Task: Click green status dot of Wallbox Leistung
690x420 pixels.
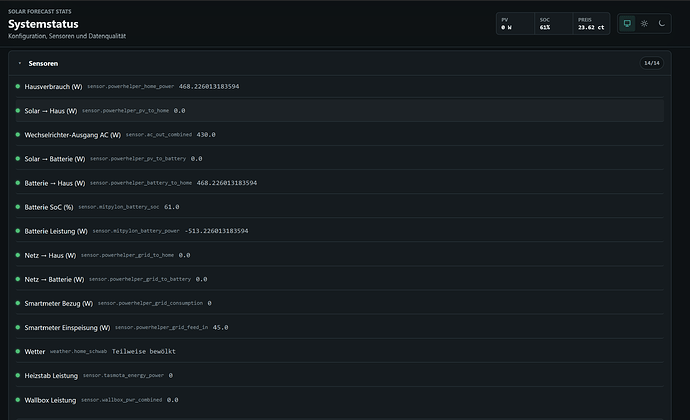Action: [x=18, y=400]
